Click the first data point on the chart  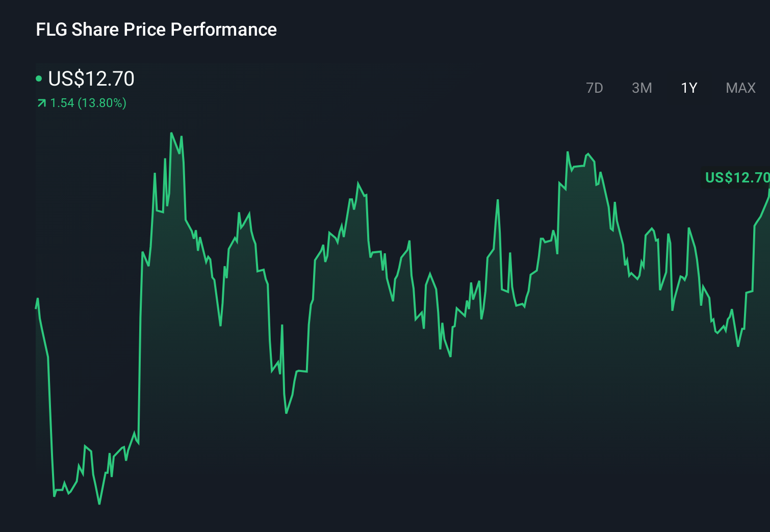(36, 301)
